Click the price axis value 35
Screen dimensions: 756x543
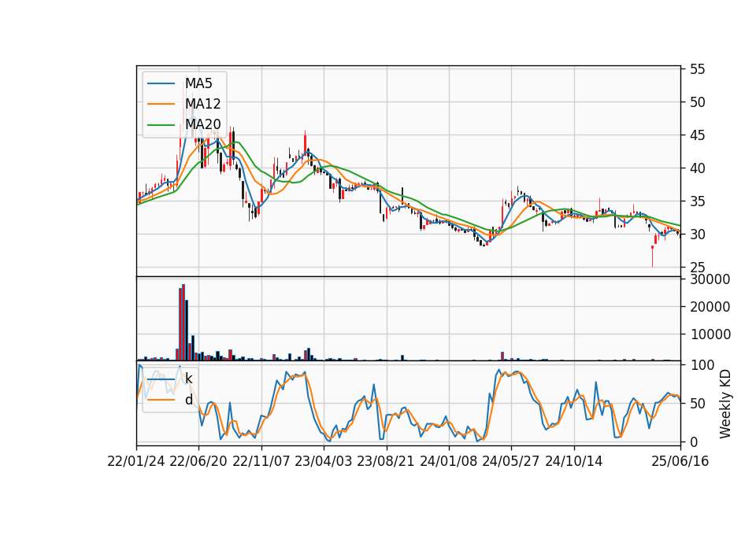pos(697,201)
